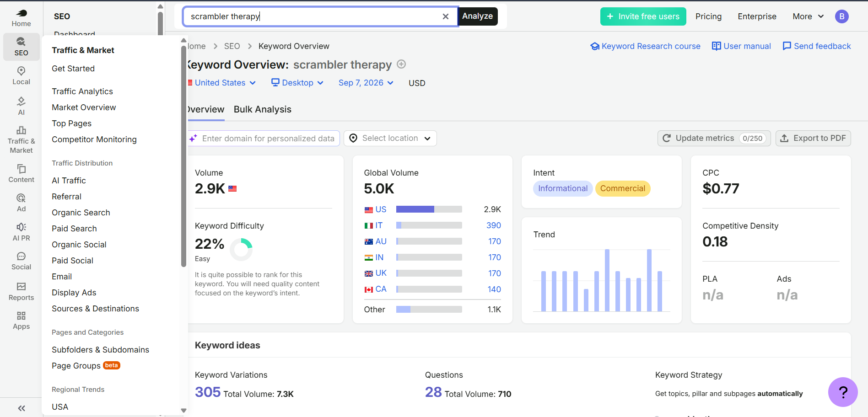Screen dimensions: 868x417
Task: Expand the More menu
Action: (808, 16)
